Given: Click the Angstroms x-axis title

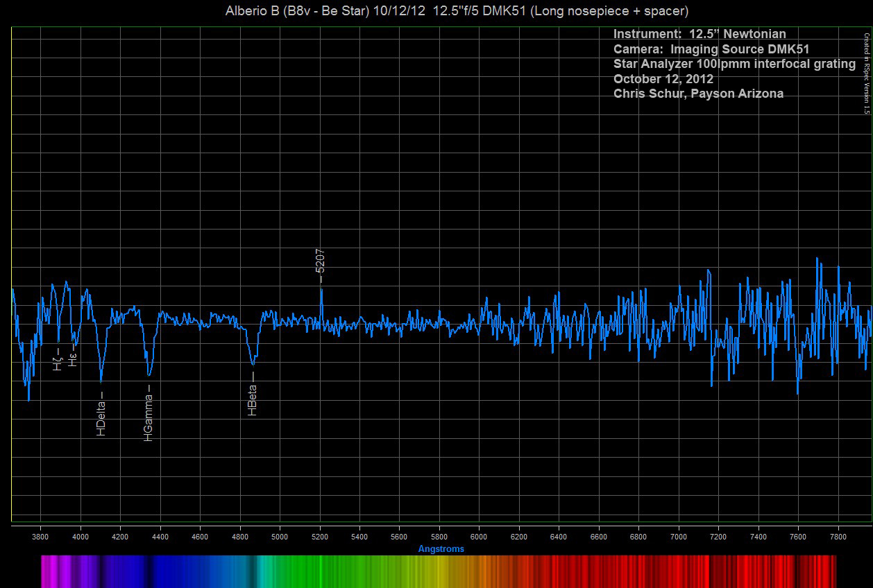Looking at the screenshot, I should click(441, 548).
